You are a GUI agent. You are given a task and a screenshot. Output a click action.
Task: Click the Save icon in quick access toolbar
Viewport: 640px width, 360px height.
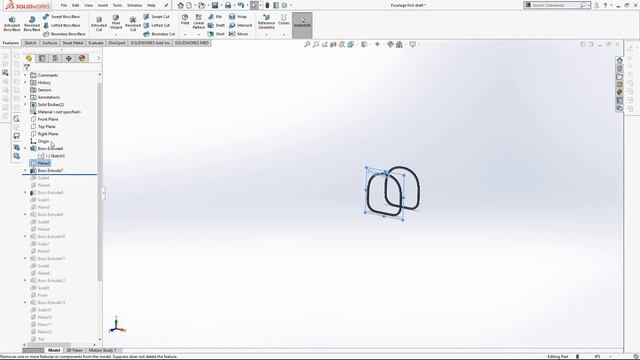[x=215, y=5]
